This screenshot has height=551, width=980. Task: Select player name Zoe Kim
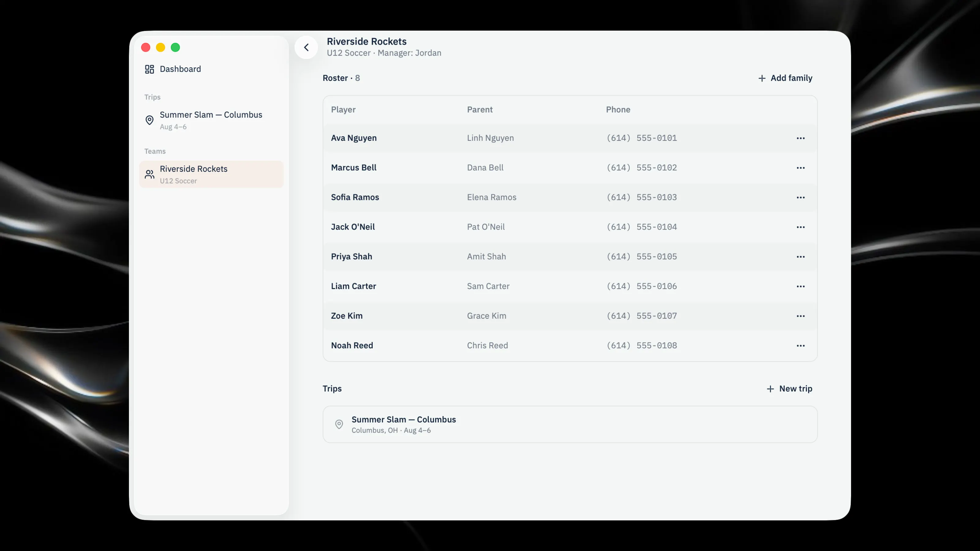point(347,316)
